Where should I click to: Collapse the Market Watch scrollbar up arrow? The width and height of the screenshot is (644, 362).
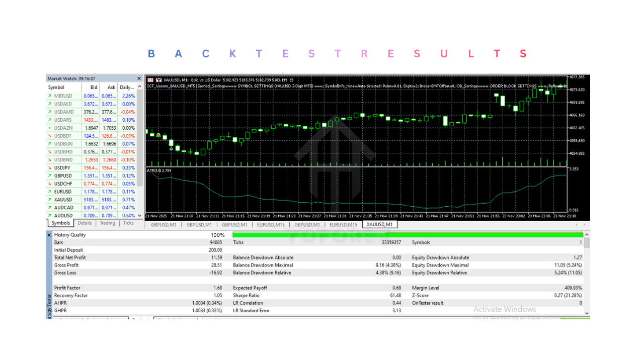[139, 85]
